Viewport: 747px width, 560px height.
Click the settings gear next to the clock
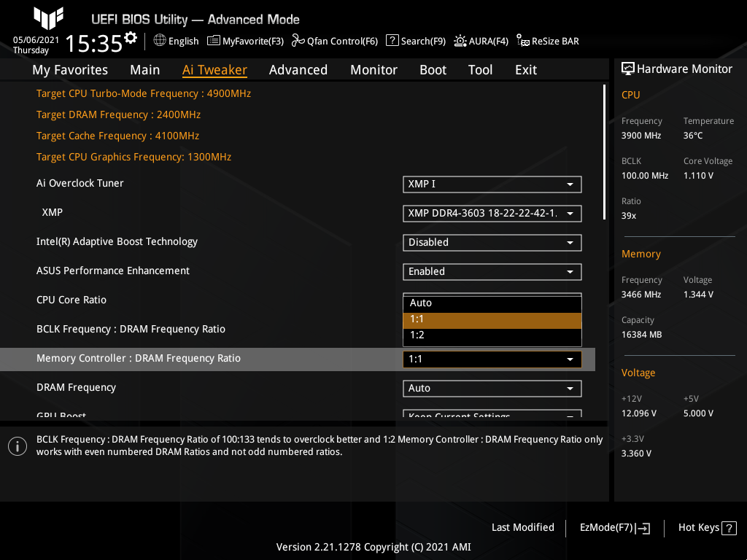(x=131, y=38)
